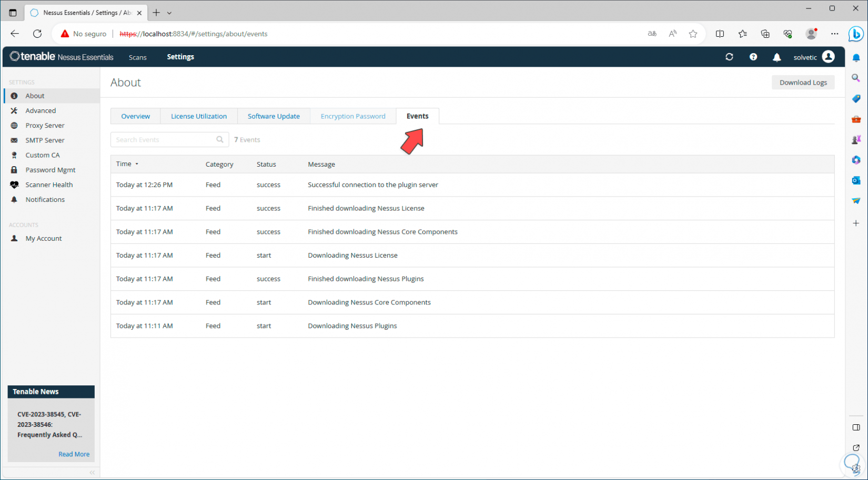The height and width of the screenshot is (480, 868).
Task: Click the Message column header
Action: (321, 164)
